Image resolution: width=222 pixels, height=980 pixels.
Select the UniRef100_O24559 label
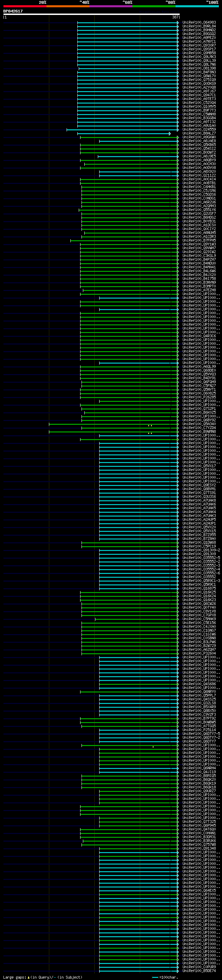pyautogui.click(x=199, y=129)
